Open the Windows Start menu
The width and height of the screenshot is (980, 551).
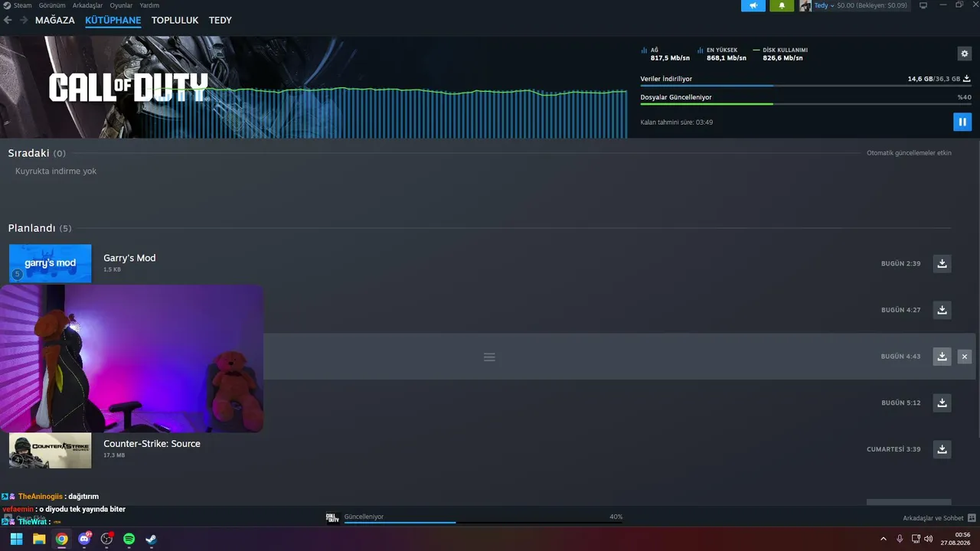click(x=16, y=539)
